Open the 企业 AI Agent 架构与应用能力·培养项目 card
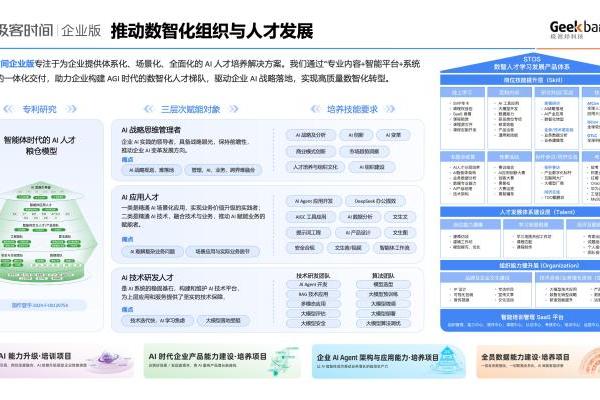This screenshot has height=400, width=600. (388, 360)
